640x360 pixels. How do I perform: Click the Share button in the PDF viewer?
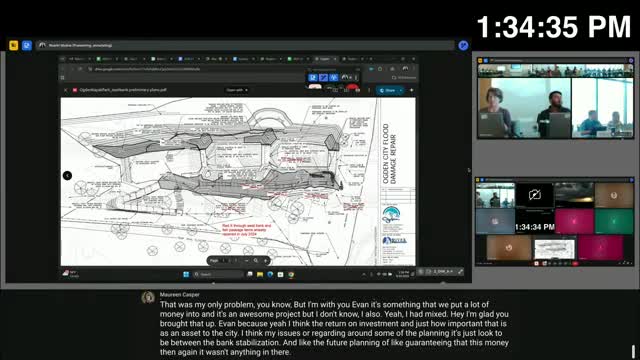(x=388, y=90)
